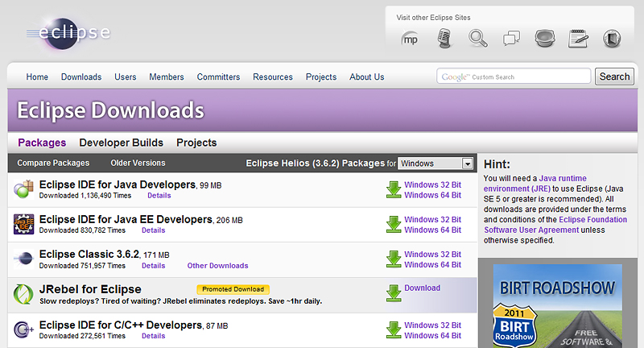Open Downloads in the navigation bar
644x348 pixels.
[81, 77]
